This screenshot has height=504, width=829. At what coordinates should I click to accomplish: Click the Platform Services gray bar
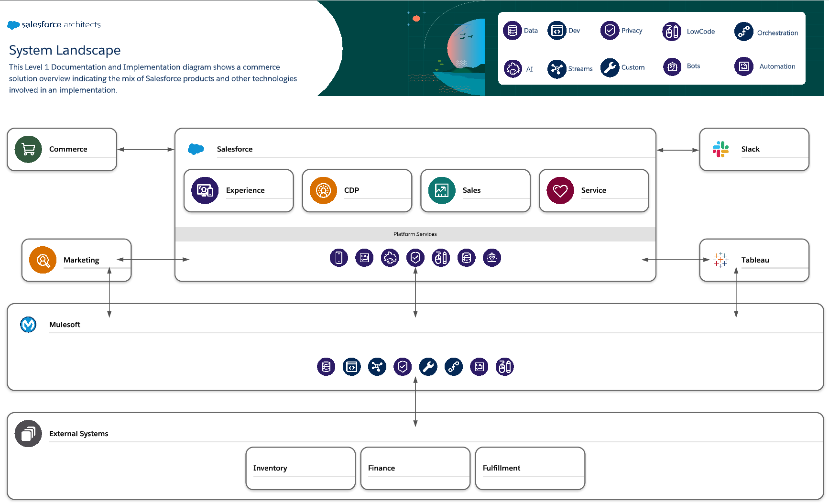pos(415,234)
